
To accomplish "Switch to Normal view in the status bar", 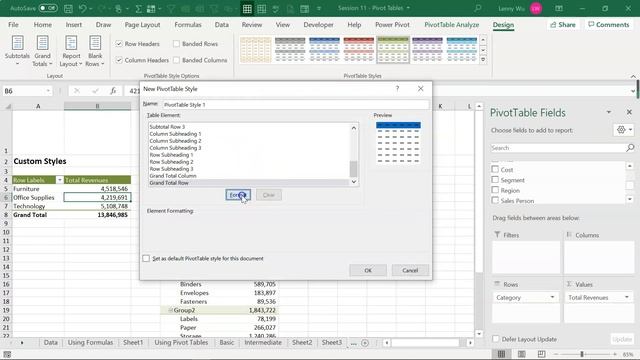I will (x=501, y=354).
